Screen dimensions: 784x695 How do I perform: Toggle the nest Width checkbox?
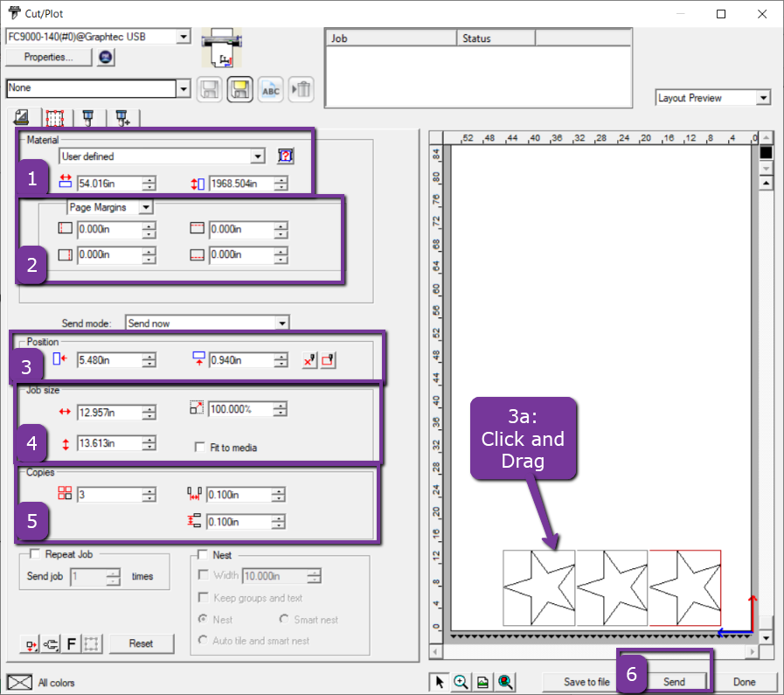coord(203,574)
